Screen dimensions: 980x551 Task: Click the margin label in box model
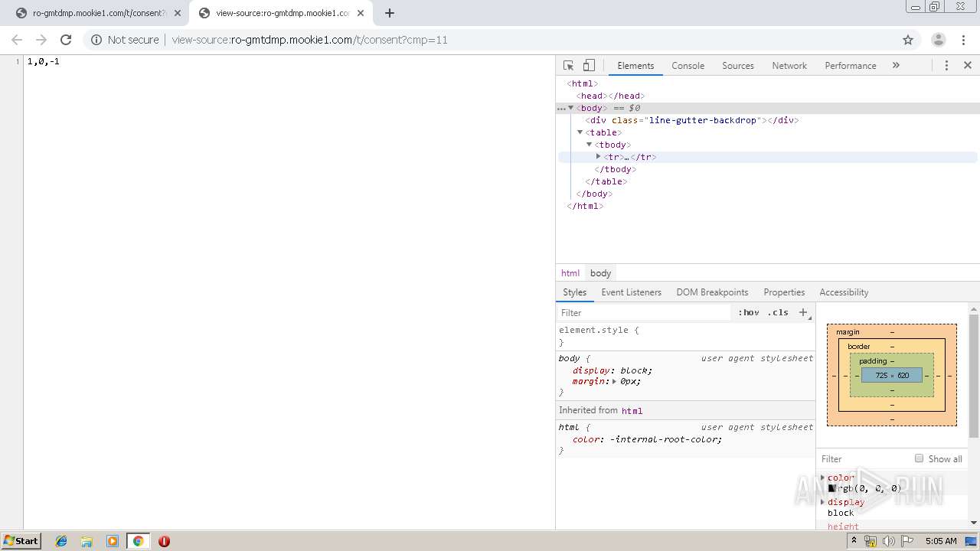pyautogui.click(x=848, y=332)
